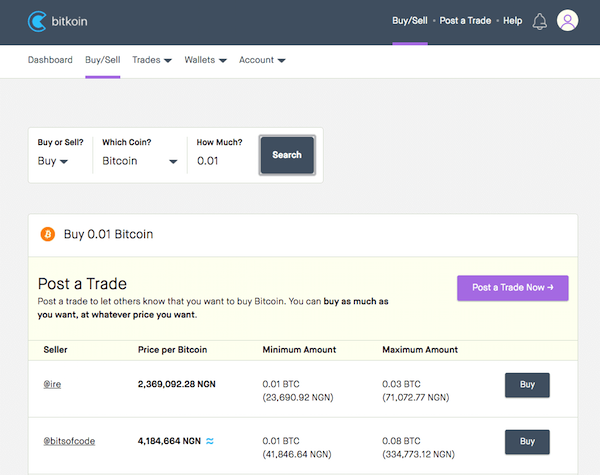Select Buy/Sell in the top header
Image resolution: width=600 pixels, height=475 pixels.
pyautogui.click(x=410, y=21)
